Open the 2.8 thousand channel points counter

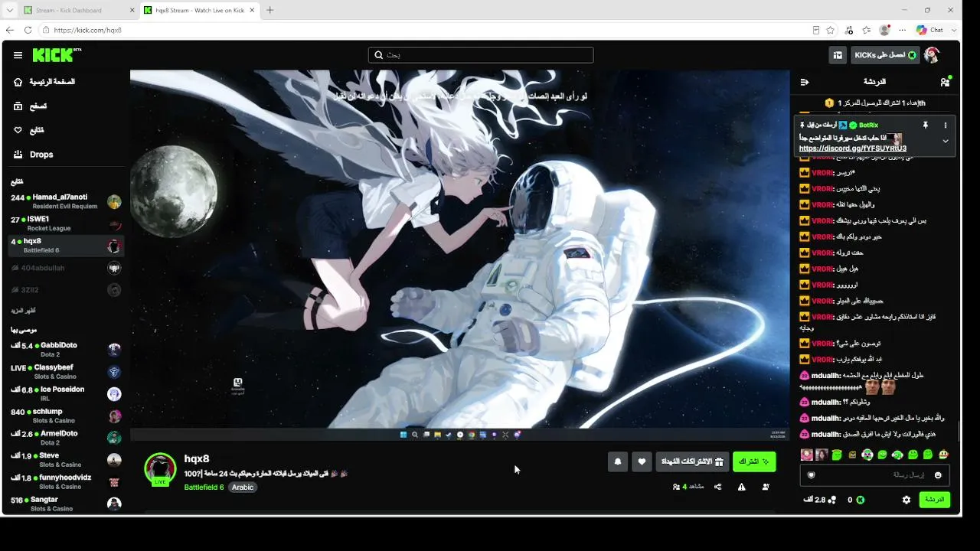(819, 500)
